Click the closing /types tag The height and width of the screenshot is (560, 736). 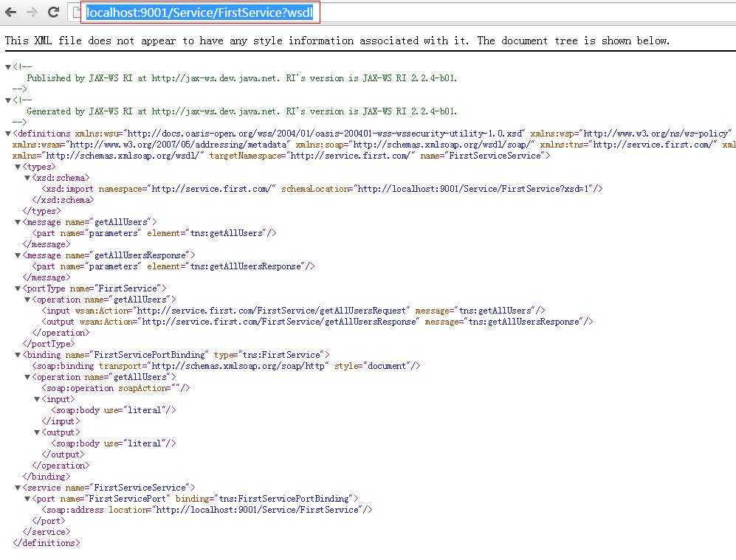pos(42,211)
